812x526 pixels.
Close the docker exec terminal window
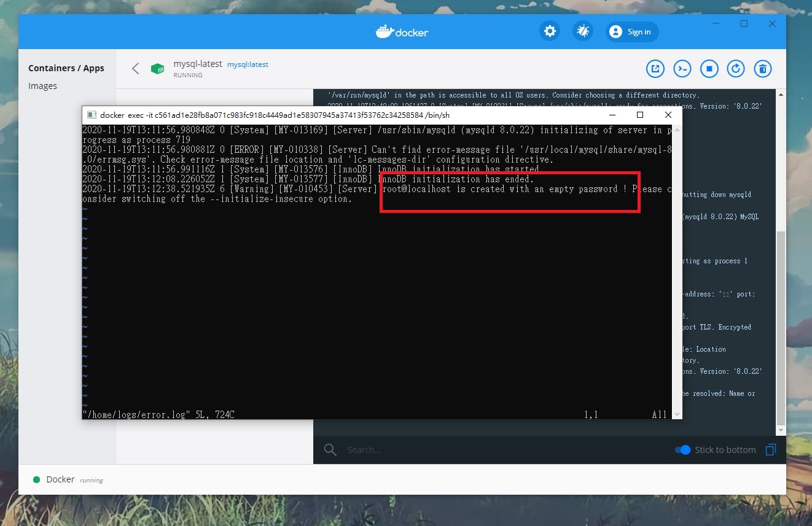[668, 115]
